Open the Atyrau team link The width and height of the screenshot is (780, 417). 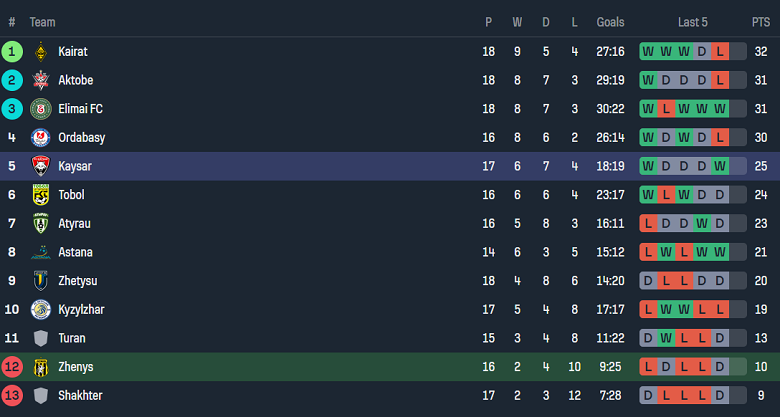tap(75, 224)
